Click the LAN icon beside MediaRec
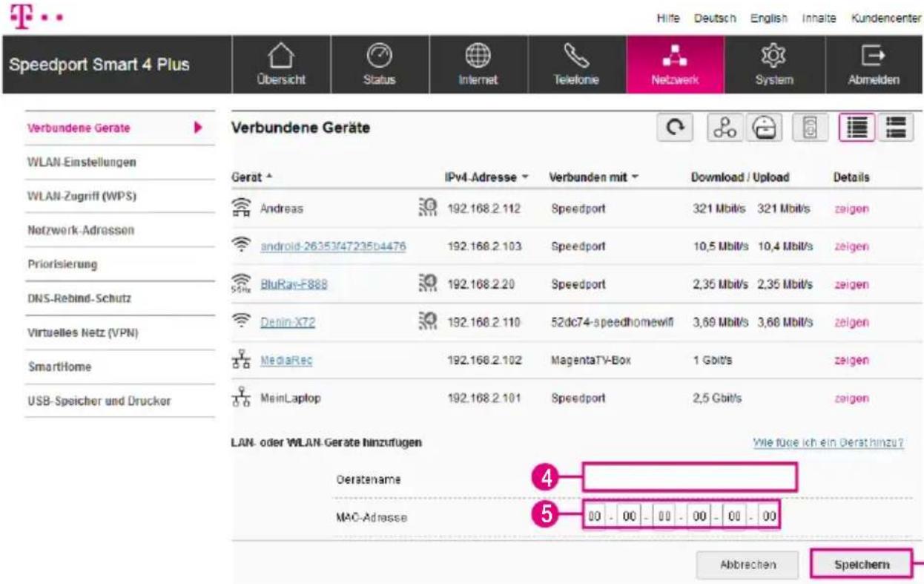 pyautogui.click(x=243, y=361)
